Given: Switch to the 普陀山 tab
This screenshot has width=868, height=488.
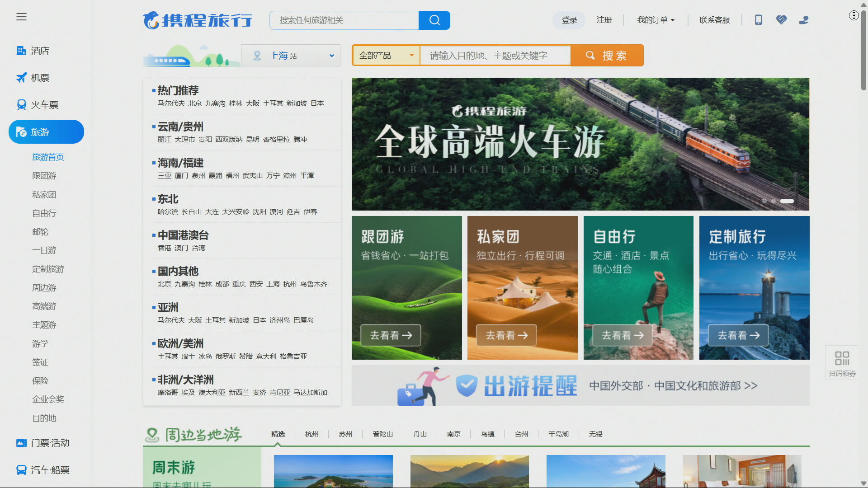Looking at the screenshot, I should [x=382, y=434].
